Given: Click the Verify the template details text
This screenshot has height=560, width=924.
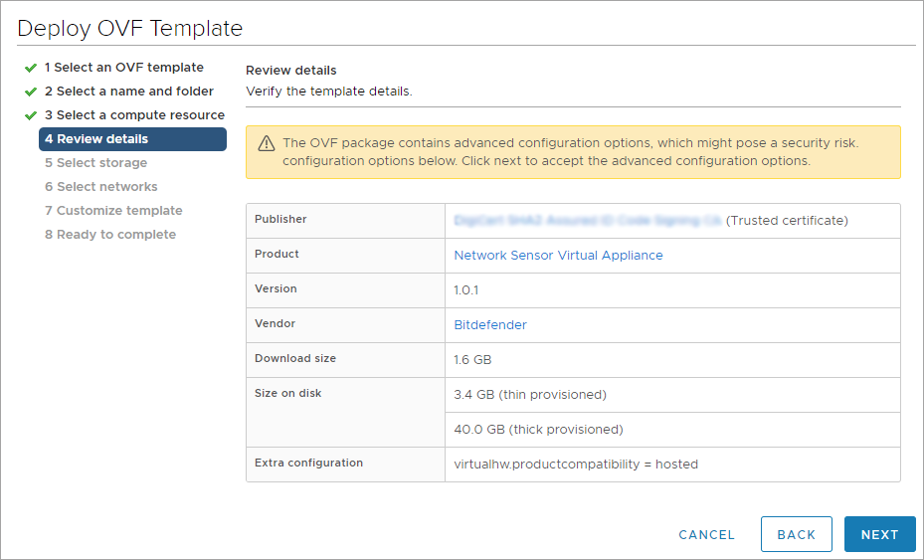Looking at the screenshot, I should point(329,92).
